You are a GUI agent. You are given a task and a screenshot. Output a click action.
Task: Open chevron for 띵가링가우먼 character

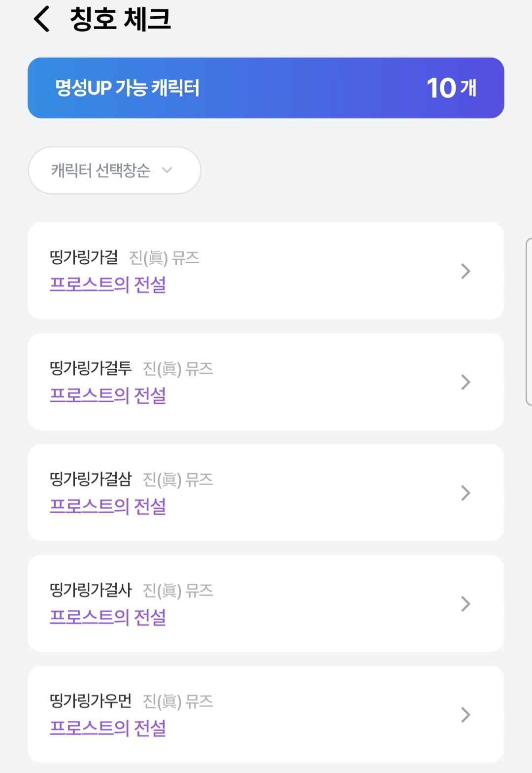click(x=465, y=715)
